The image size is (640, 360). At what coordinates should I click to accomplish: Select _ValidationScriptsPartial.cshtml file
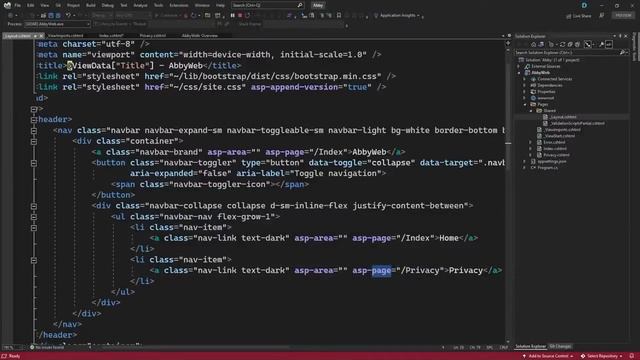(577, 123)
